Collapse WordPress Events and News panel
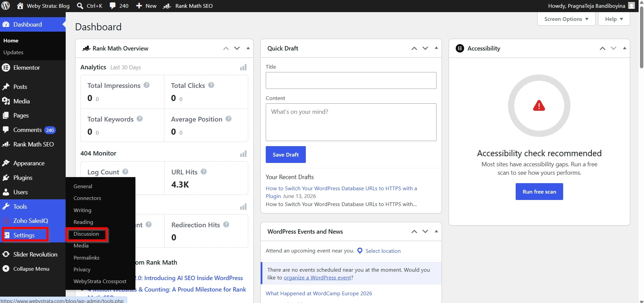Image resolution: width=644 pixels, height=303 pixels. coord(436,231)
